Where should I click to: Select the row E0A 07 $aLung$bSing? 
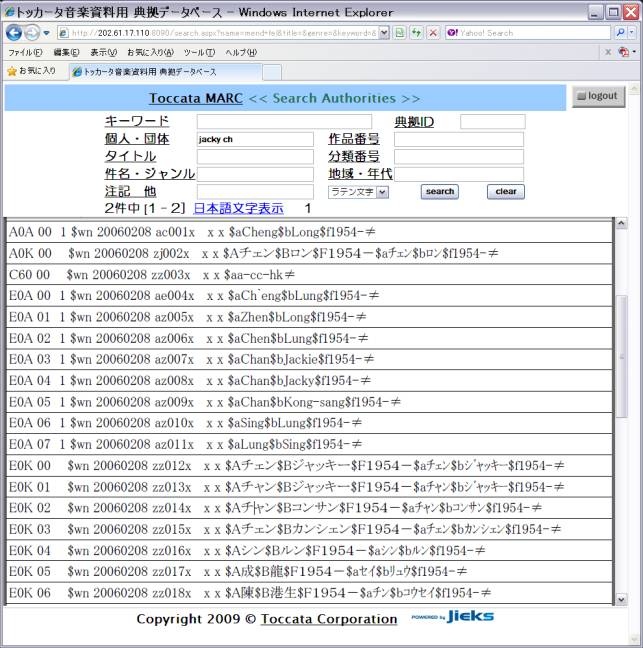(x=309, y=445)
